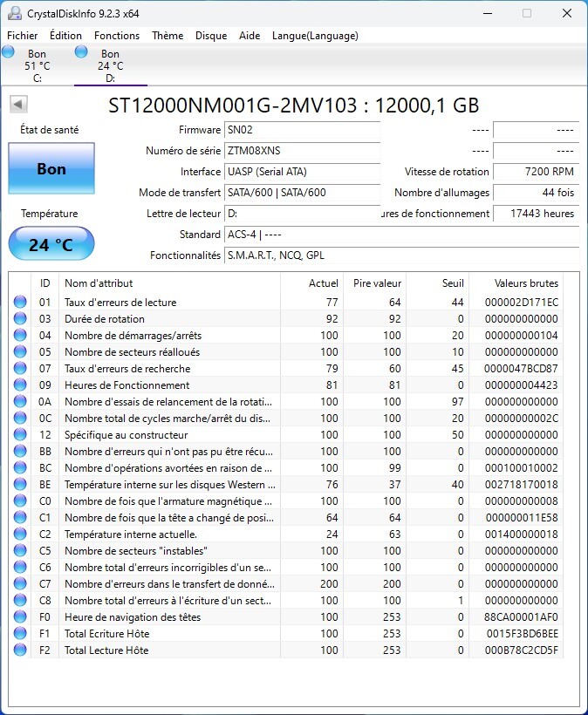588x715 pixels.
Task: Click status orb of attribute BC
Action: pyautogui.click(x=20, y=467)
